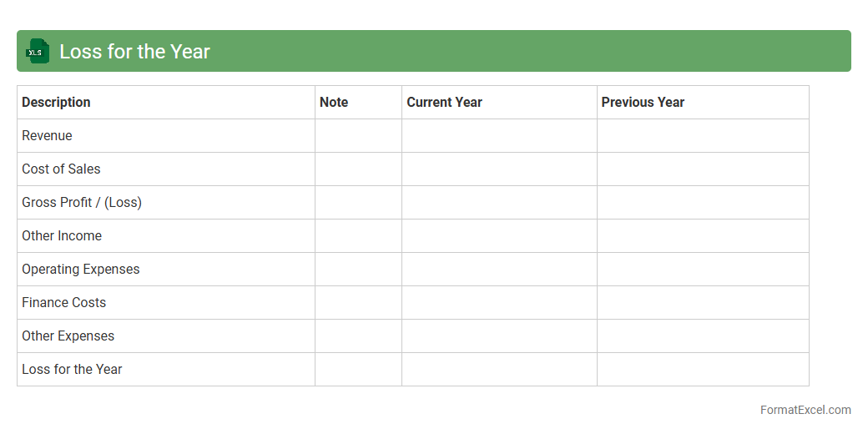Click the 'Loss for the Year' title
The height and width of the screenshot is (434, 868).
(134, 51)
